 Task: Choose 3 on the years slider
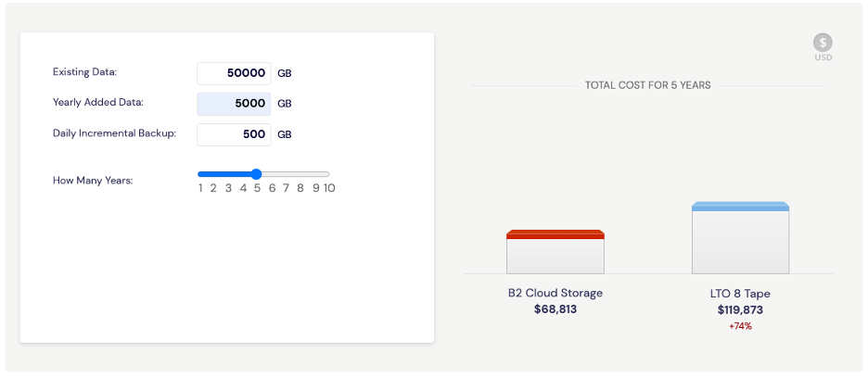(228, 188)
